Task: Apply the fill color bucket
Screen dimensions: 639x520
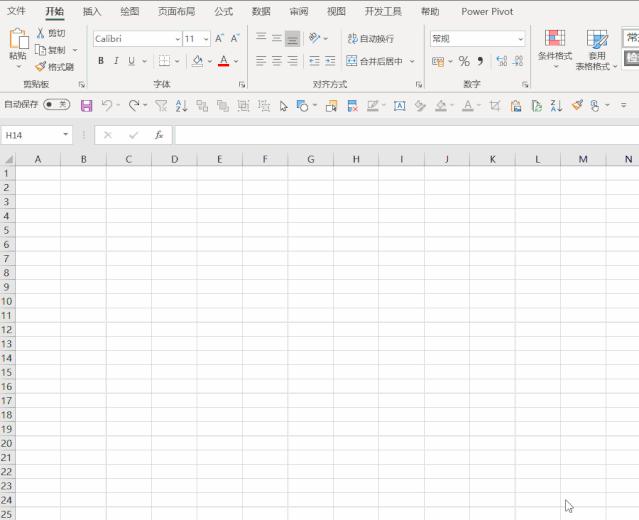Action: (198, 61)
